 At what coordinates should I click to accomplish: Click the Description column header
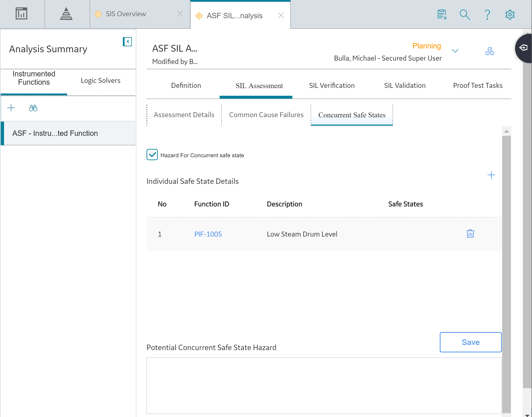coord(284,204)
